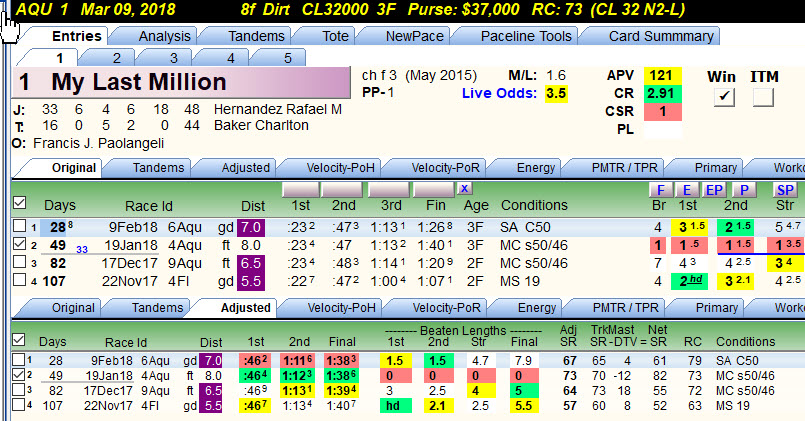
Task: Click the empty PL value field
Action: click(662, 129)
